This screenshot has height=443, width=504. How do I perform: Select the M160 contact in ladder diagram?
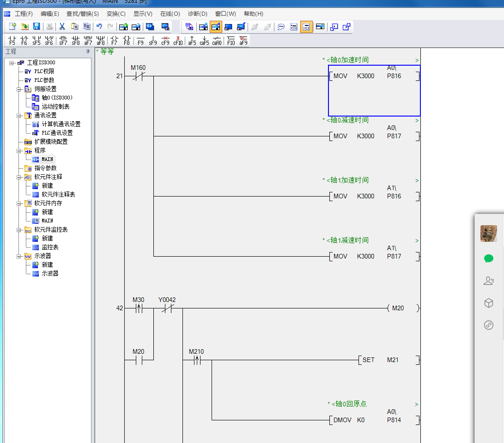tap(138, 76)
